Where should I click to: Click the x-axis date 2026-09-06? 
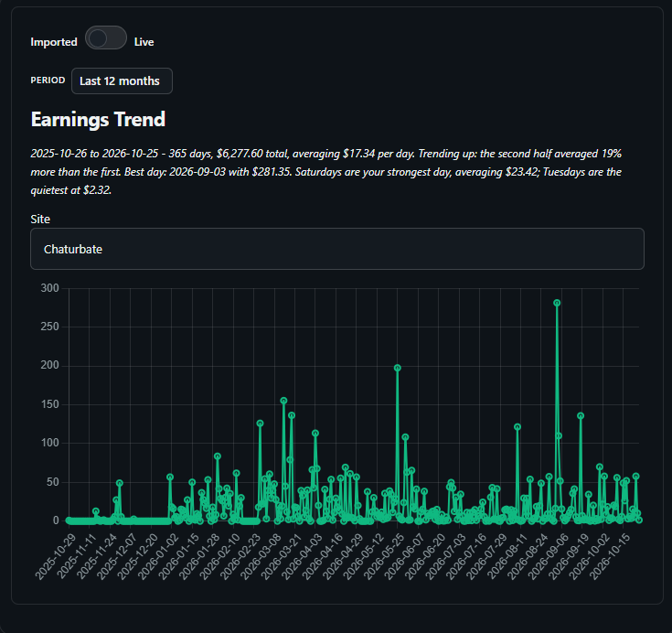(549, 557)
